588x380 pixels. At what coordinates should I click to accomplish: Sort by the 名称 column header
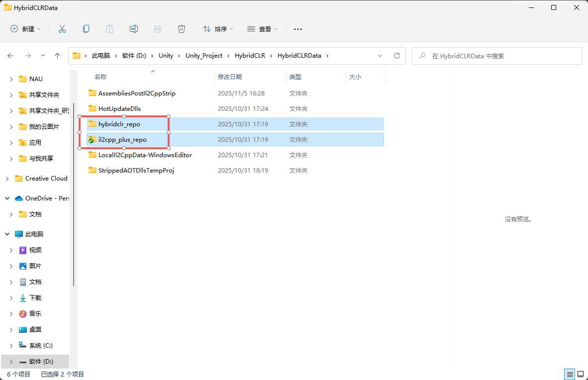[100, 77]
